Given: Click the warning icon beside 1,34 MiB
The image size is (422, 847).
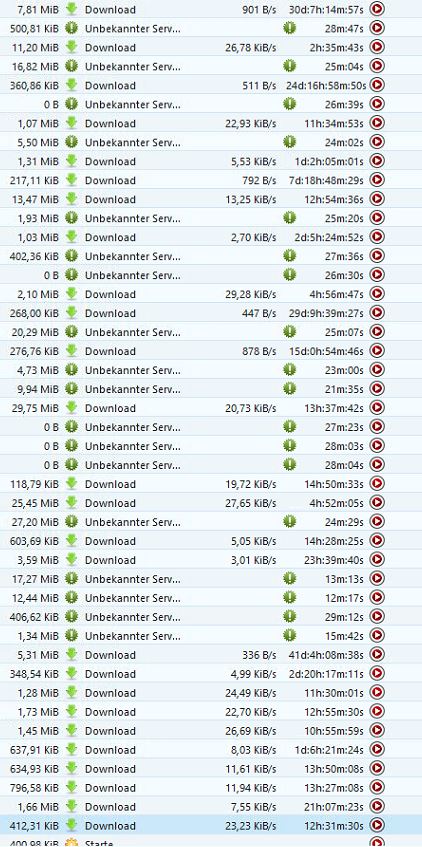Looking at the screenshot, I should click(x=71, y=636).
